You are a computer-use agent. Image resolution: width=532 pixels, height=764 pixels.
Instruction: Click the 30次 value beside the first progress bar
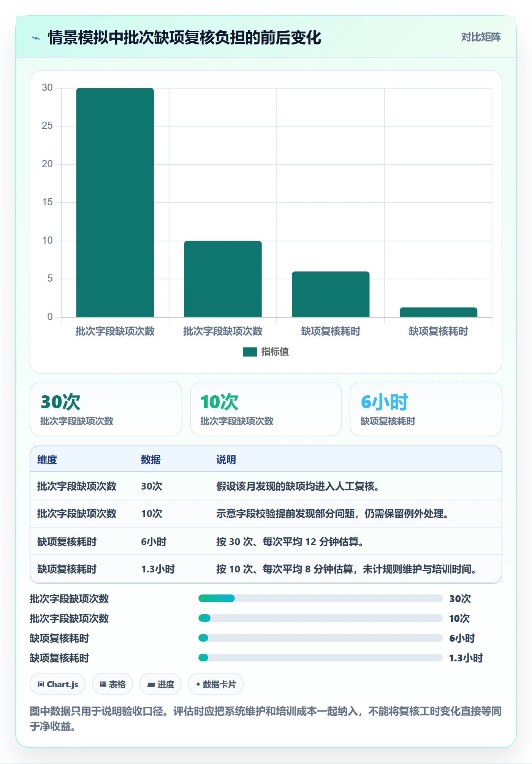tap(460, 599)
